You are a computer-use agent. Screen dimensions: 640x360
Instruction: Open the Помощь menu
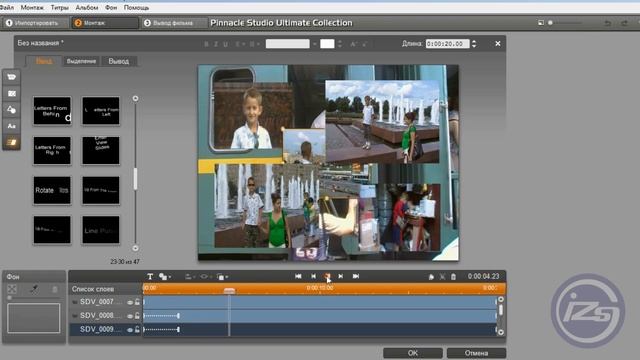(136, 7)
